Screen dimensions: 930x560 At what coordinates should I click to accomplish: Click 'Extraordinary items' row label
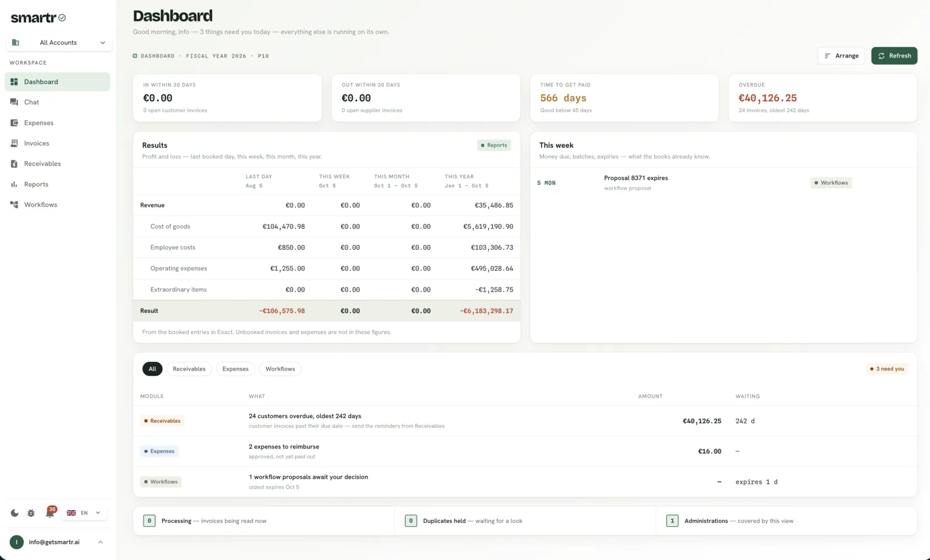click(178, 290)
